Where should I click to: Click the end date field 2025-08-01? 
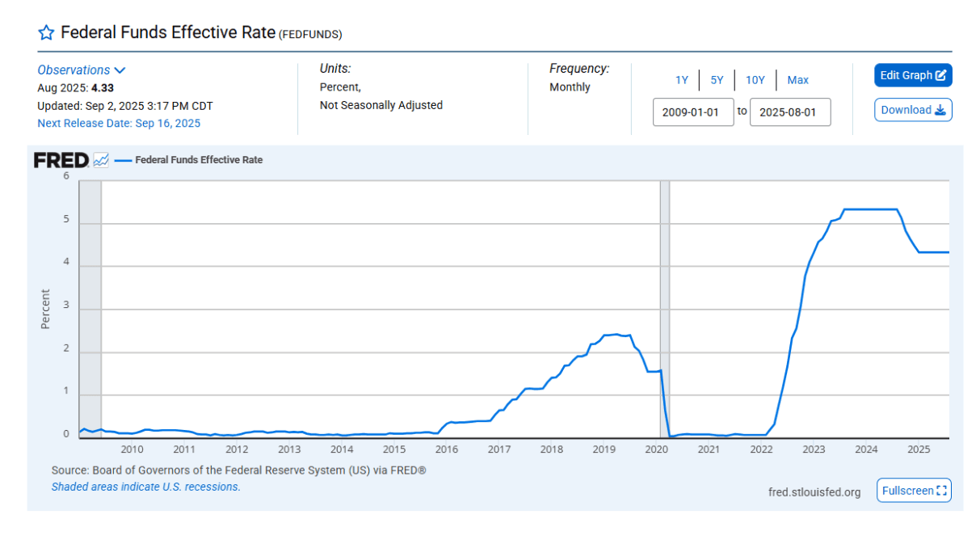[x=789, y=112]
